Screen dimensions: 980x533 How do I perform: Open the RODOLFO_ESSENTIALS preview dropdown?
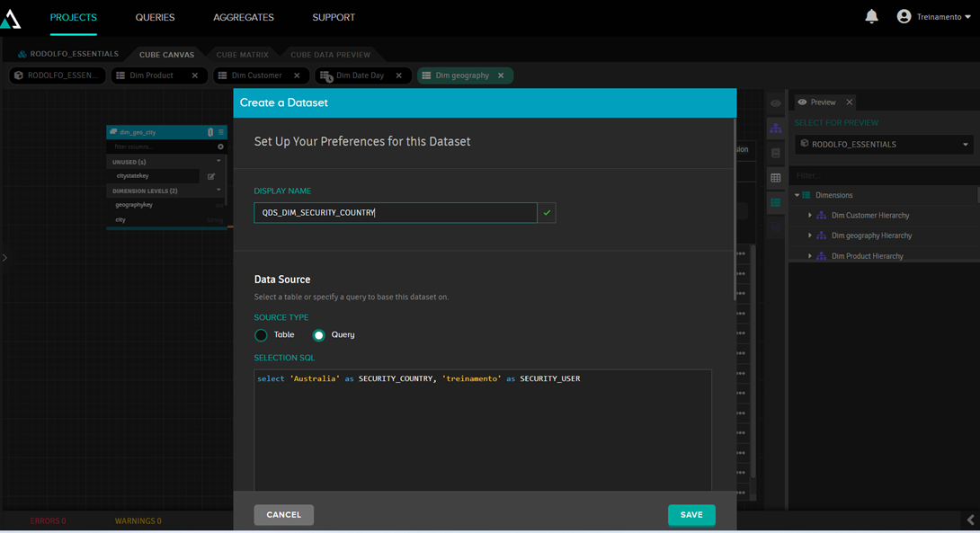pyautogui.click(x=884, y=144)
